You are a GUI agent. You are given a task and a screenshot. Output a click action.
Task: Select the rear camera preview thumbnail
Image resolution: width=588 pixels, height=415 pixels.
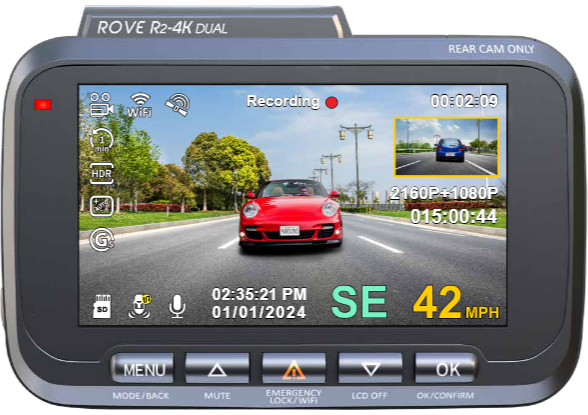pos(446,147)
